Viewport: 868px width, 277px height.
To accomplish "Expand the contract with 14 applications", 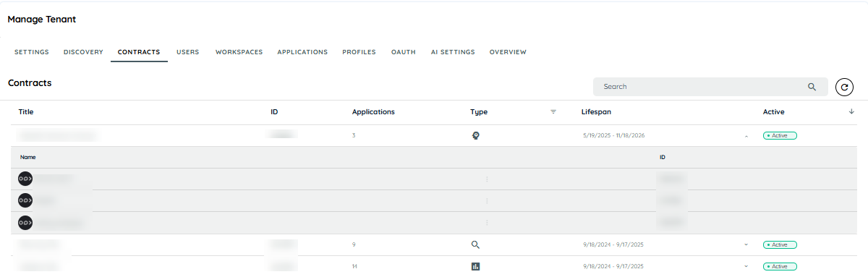I will (746, 266).
